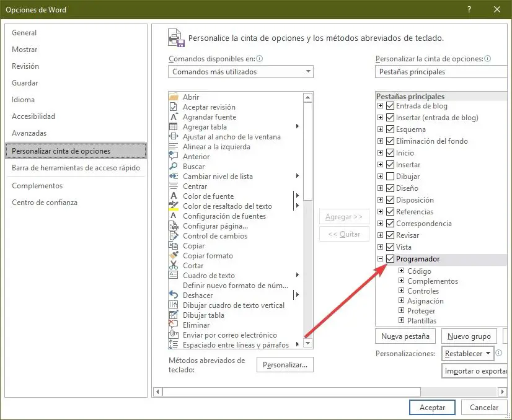512x420 pixels.
Task: Select Barra de herramientas de acceso rápido
Action: click(x=76, y=168)
